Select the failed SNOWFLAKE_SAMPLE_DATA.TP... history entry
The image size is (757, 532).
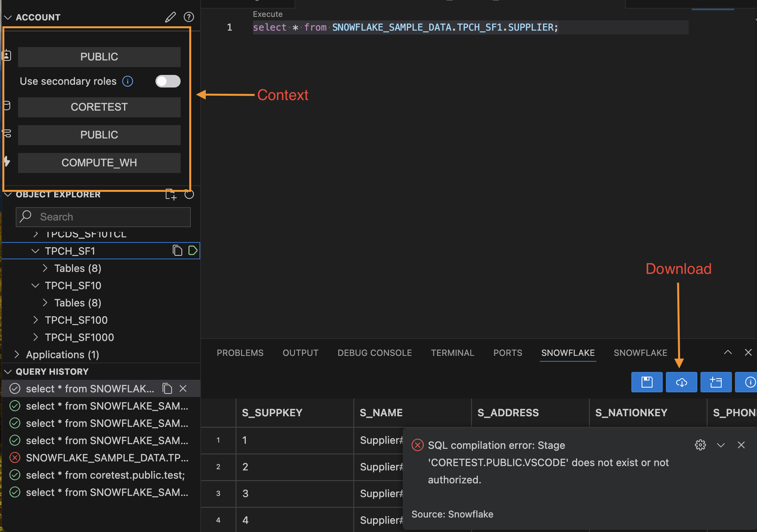tap(107, 458)
